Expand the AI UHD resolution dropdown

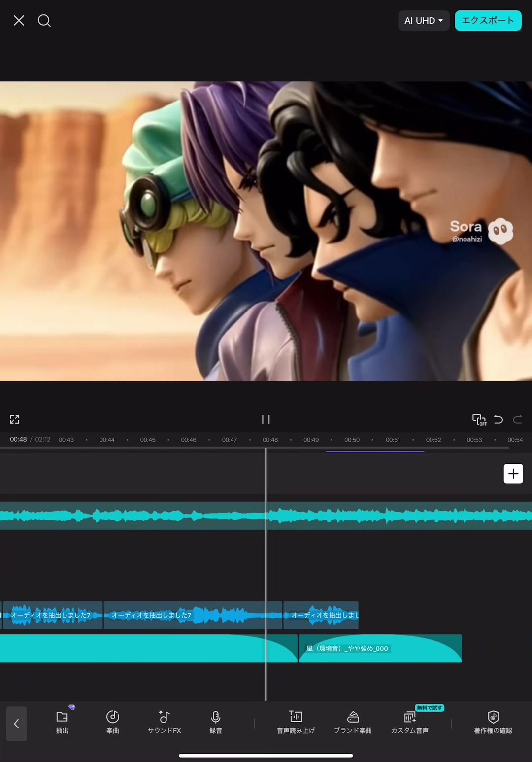424,21
